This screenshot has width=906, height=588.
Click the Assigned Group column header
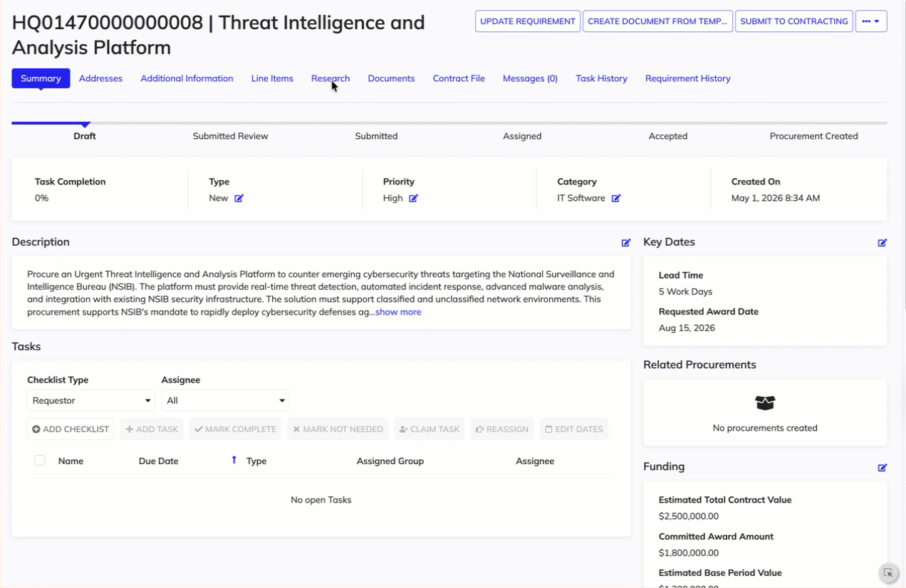click(390, 461)
